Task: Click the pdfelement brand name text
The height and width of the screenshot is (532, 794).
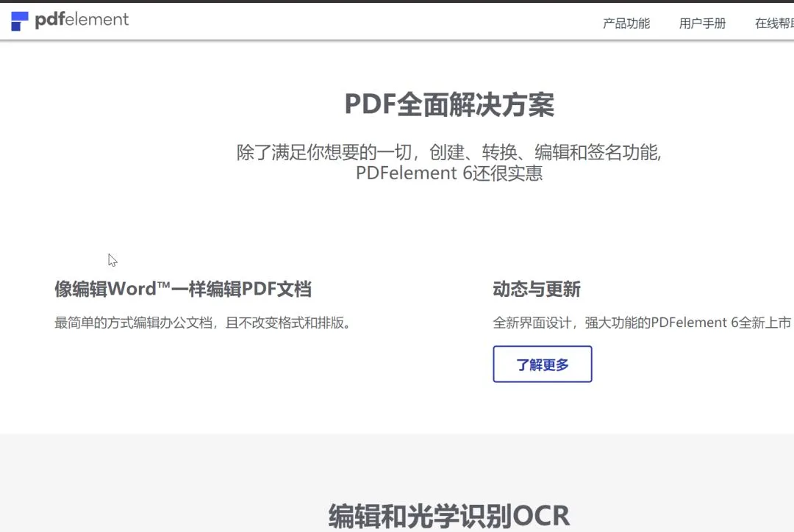Action: [82, 20]
